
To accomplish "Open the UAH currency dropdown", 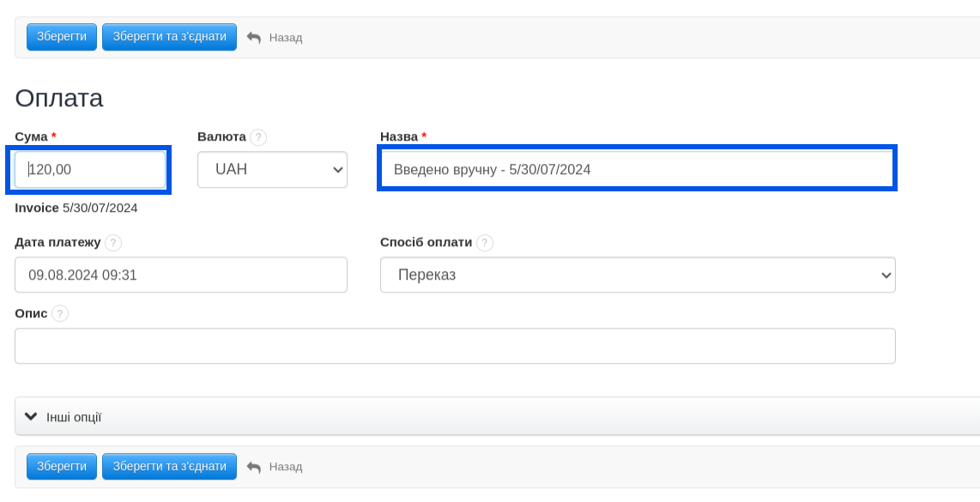I will [272, 170].
